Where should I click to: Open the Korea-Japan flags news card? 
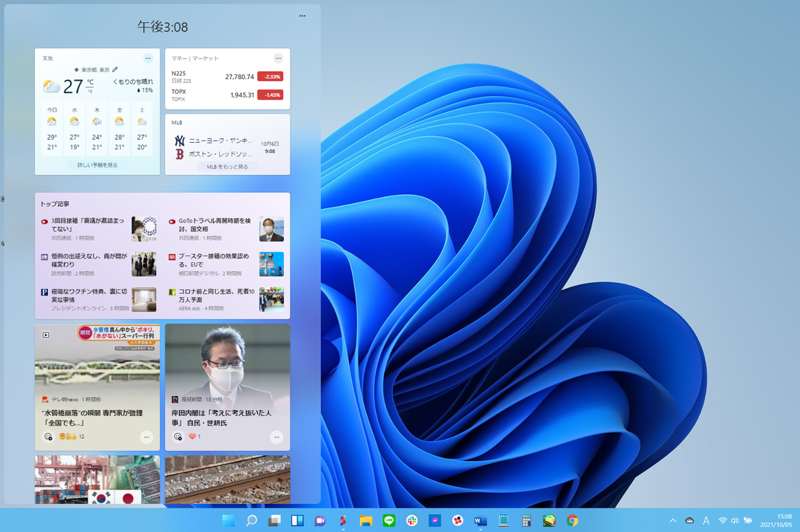point(98,480)
